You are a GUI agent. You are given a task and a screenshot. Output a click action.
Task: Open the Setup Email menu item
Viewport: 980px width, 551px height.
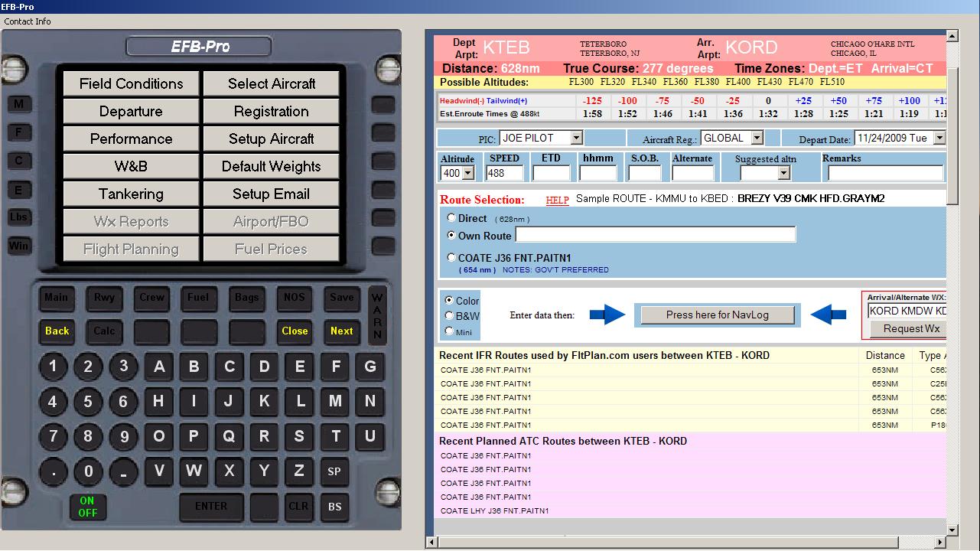272,194
